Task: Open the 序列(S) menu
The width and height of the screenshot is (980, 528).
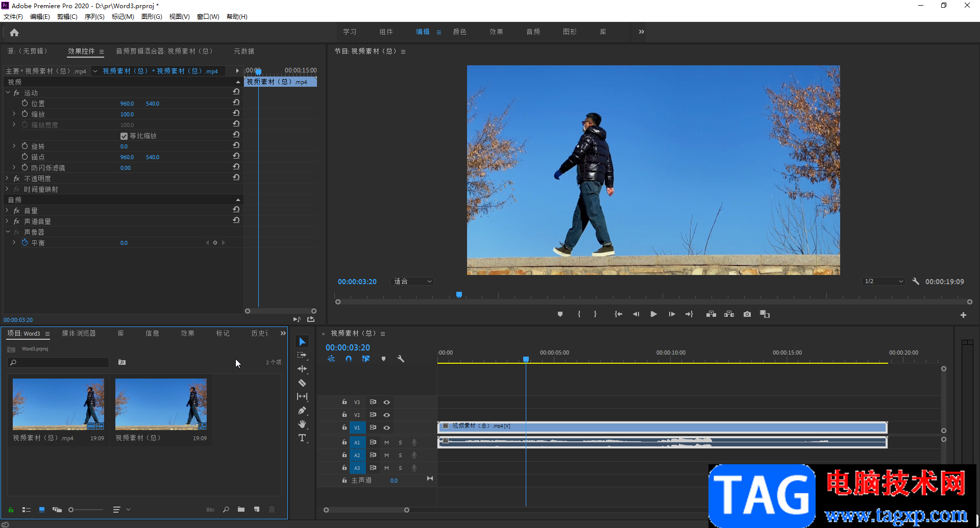Action: click(94, 17)
